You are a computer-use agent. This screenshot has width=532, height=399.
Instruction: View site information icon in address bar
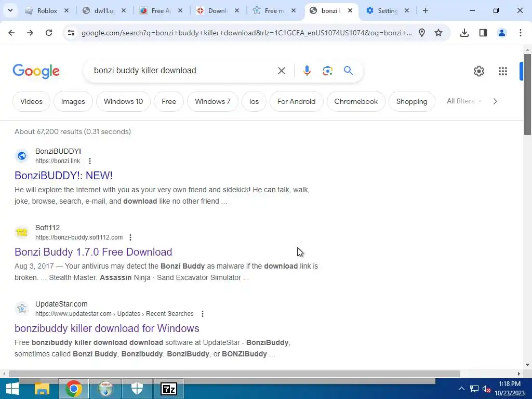(x=71, y=33)
